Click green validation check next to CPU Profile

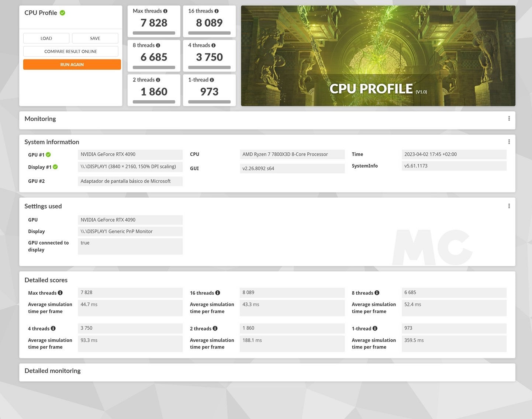click(63, 13)
